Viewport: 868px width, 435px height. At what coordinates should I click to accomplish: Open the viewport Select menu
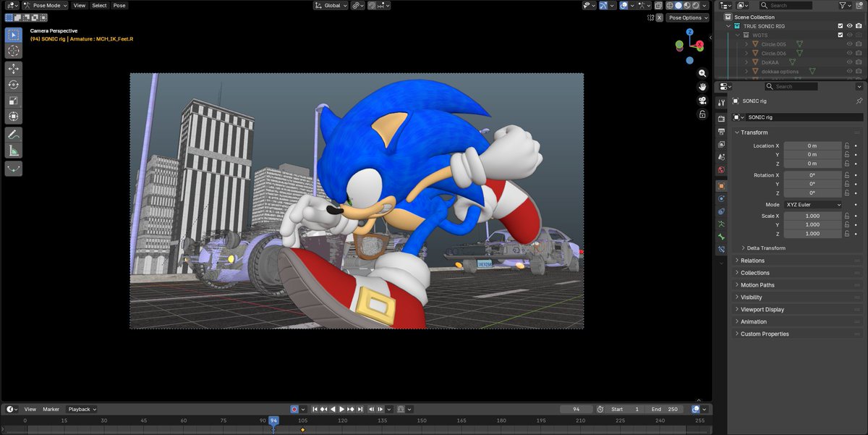[99, 5]
